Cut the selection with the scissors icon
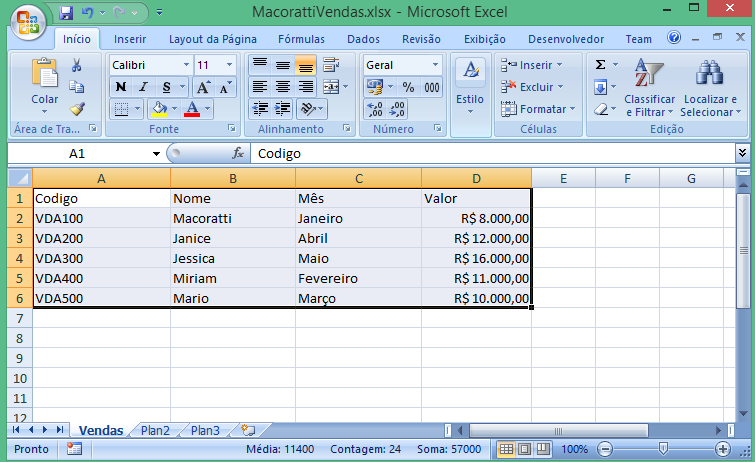 pyautogui.click(x=77, y=65)
